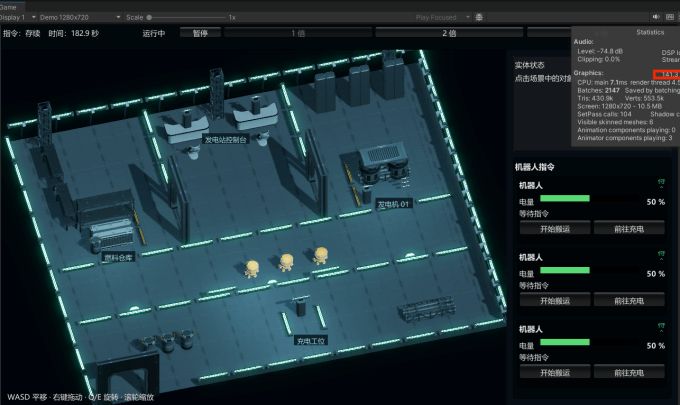Click the green 待 badge on bottom robot card
Image resolution: width=680 pixels, height=405 pixels.
(x=661, y=326)
